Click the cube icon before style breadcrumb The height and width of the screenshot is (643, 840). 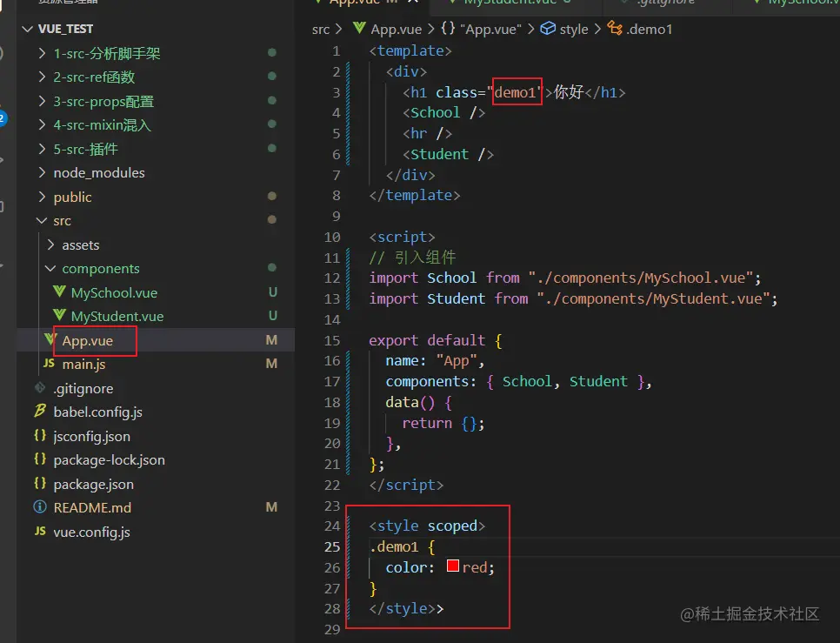coord(548,28)
